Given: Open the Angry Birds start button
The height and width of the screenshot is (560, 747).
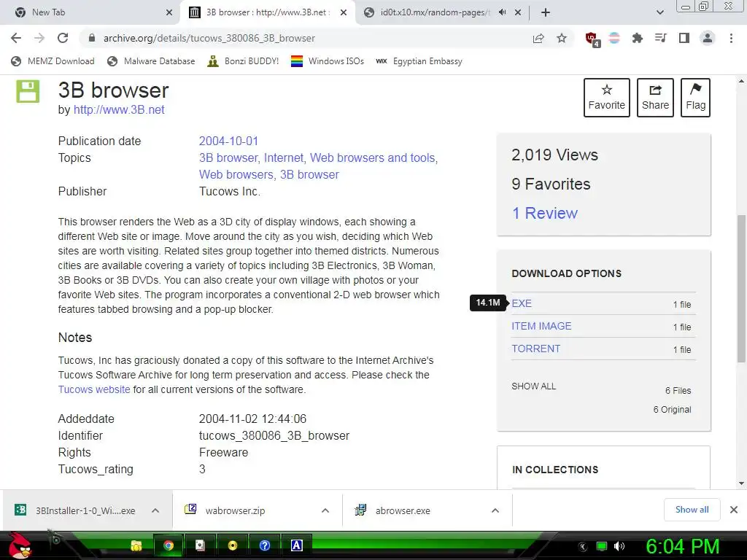Looking at the screenshot, I should (x=20, y=545).
